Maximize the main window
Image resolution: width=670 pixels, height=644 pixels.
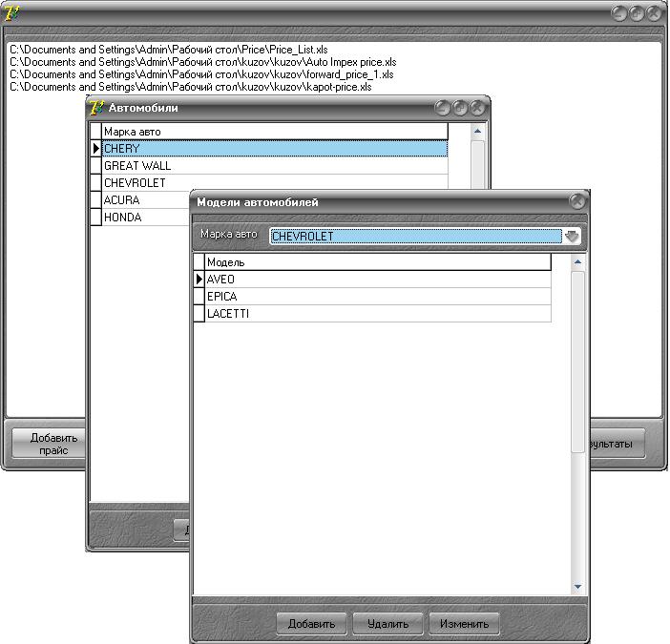(637, 13)
